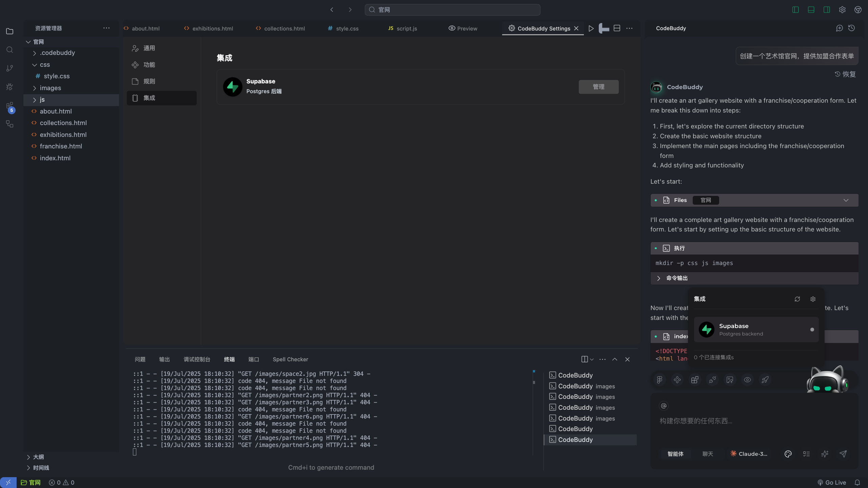Start a new chat in CodeBuddy panel

[x=839, y=28]
